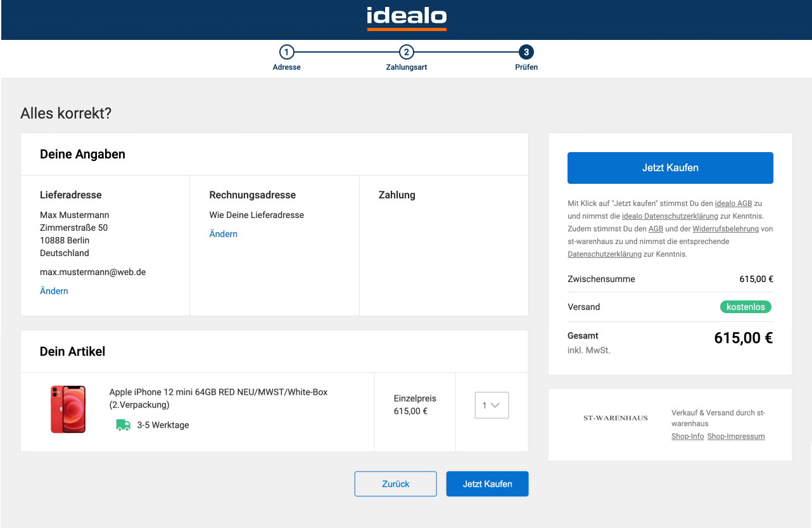Click the Zahlung column heading
Viewport: 812px width, 528px height.
(x=397, y=195)
